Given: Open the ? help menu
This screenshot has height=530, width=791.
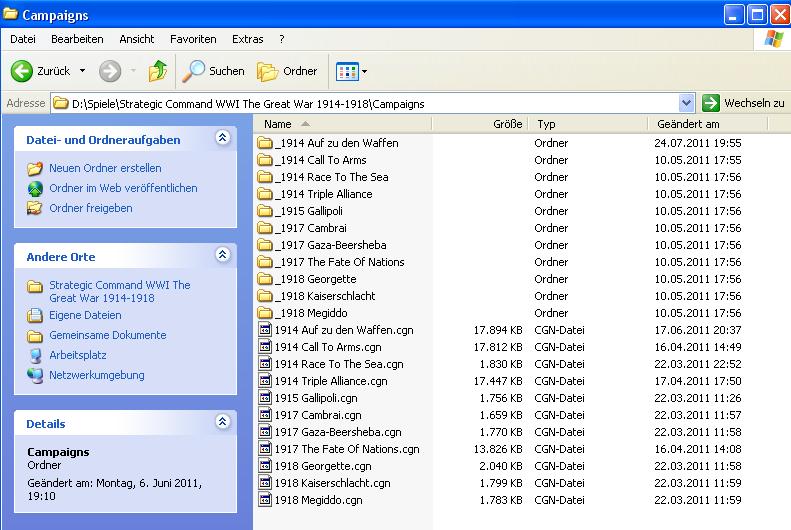Looking at the screenshot, I should (x=281, y=39).
